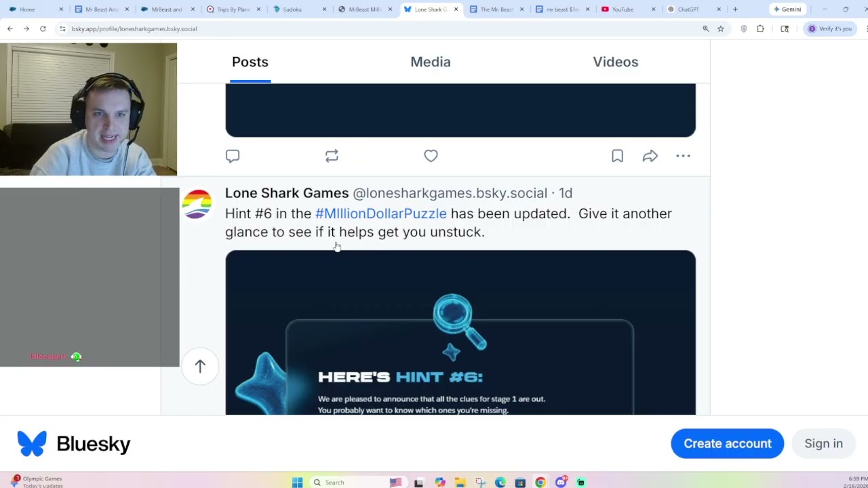Click the Sign in button
868x488 pixels.
click(823, 443)
